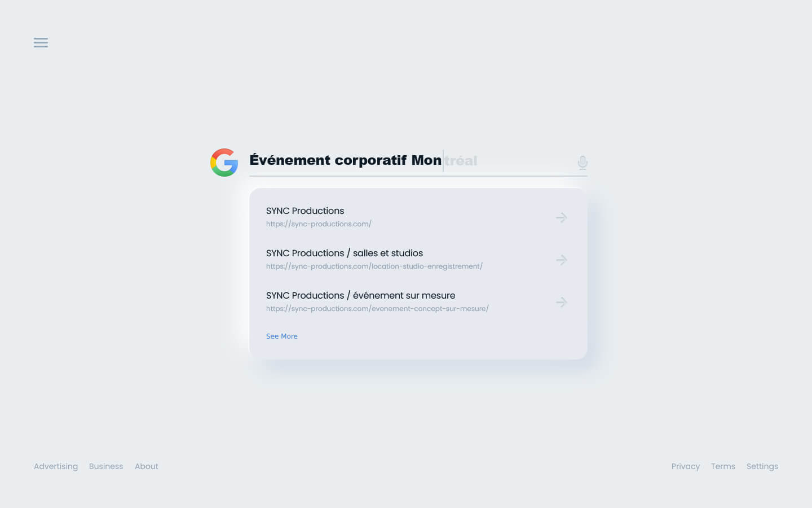The image size is (812, 508).
Task: Click arrow for événement sur mesure result
Action: click(561, 302)
